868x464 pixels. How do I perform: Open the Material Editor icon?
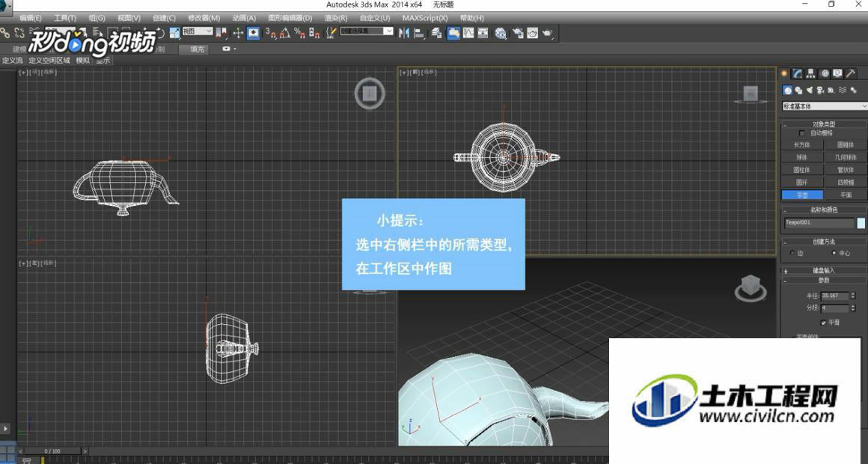[x=501, y=33]
